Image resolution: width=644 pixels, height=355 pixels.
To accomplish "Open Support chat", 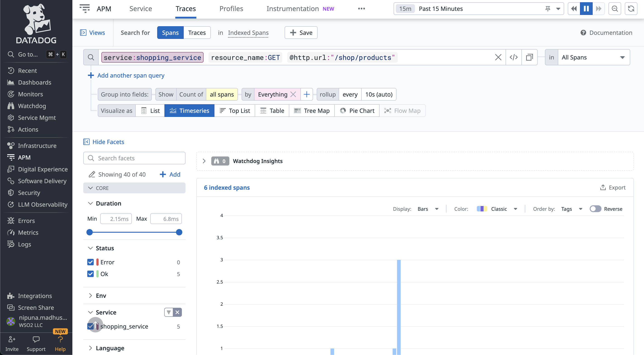I will click(x=36, y=344).
